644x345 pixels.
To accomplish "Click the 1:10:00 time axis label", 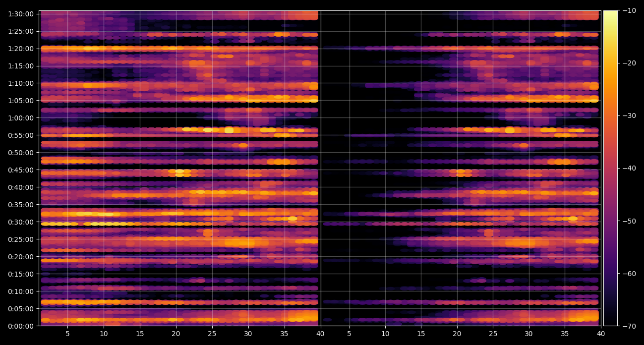I will pos(21,83).
